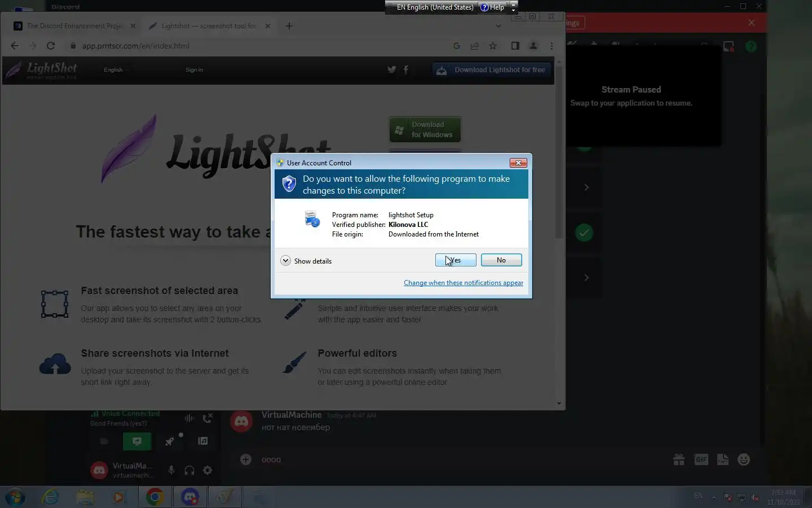Open the English language dropdown on Lightshot site
Image resolution: width=812 pixels, height=508 pixels.
(x=116, y=70)
